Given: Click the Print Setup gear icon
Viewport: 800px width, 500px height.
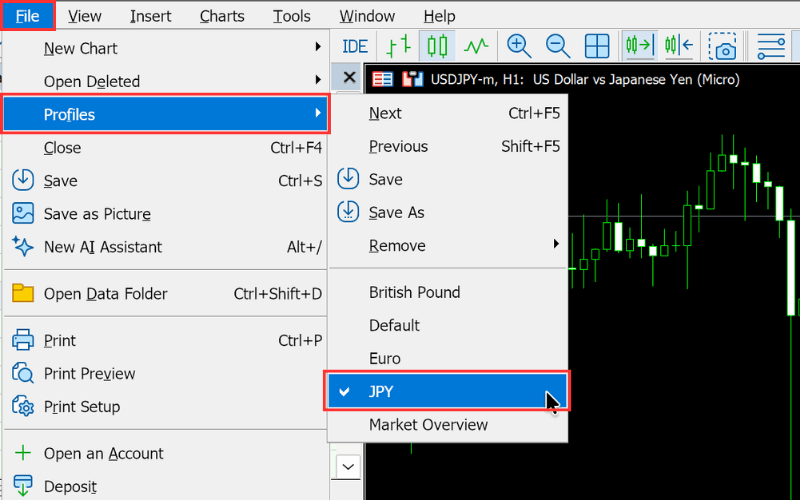Looking at the screenshot, I should click(x=23, y=406).
